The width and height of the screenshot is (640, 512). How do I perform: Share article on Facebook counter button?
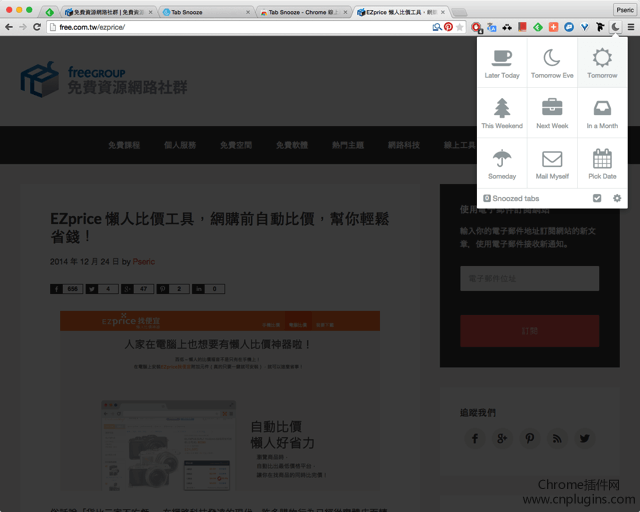[67, 289]
